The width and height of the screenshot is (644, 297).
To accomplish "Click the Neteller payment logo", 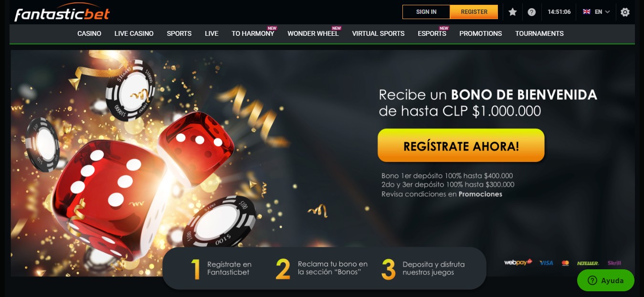I will [x=588, y=263].
